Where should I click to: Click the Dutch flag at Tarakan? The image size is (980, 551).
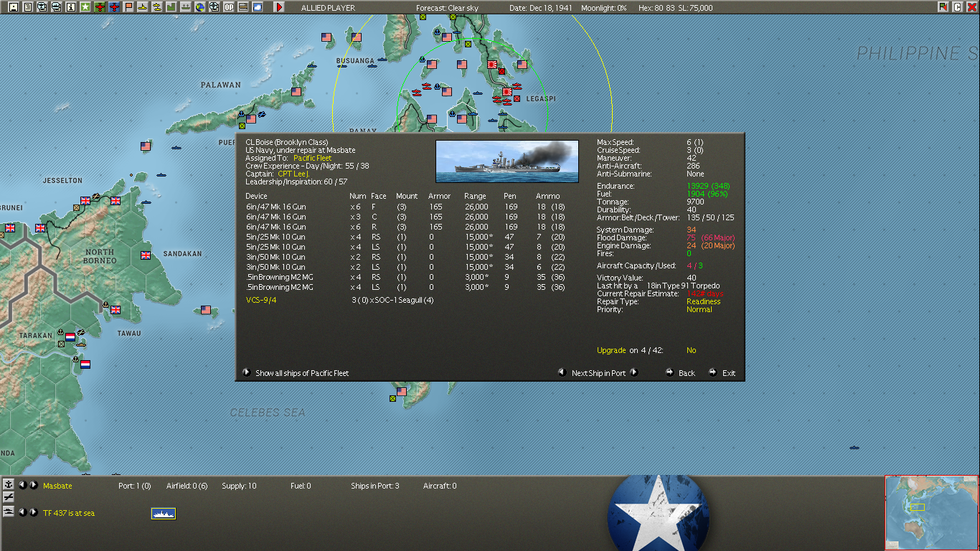tap(70, 336)
